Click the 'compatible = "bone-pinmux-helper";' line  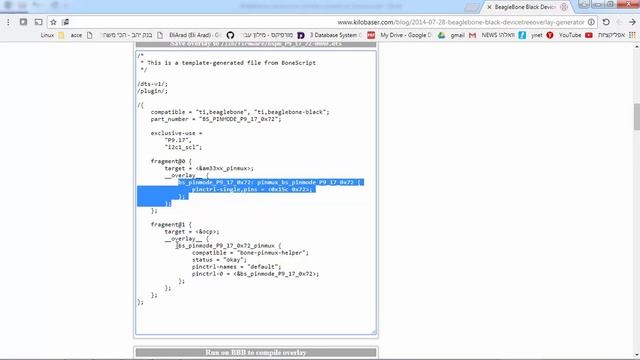pos(250,253)
